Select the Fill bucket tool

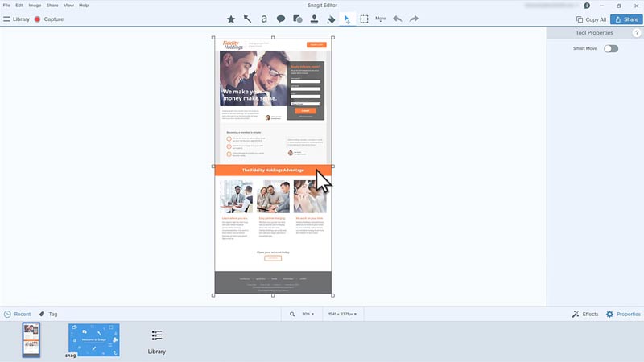click(331, 19)
